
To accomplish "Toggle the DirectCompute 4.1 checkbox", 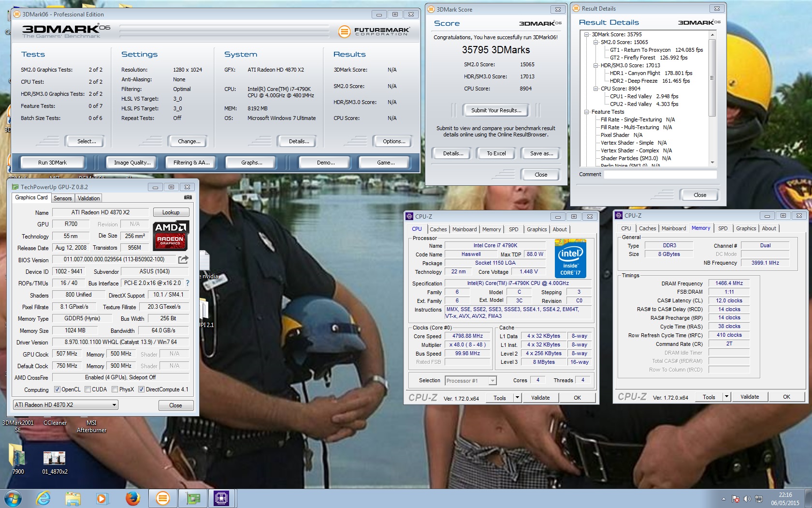I will tap(142, 389).
